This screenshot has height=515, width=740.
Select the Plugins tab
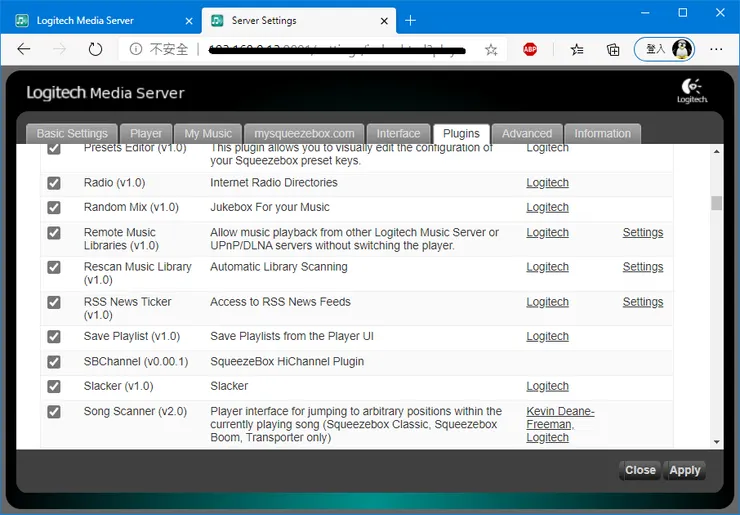point(461,134)
